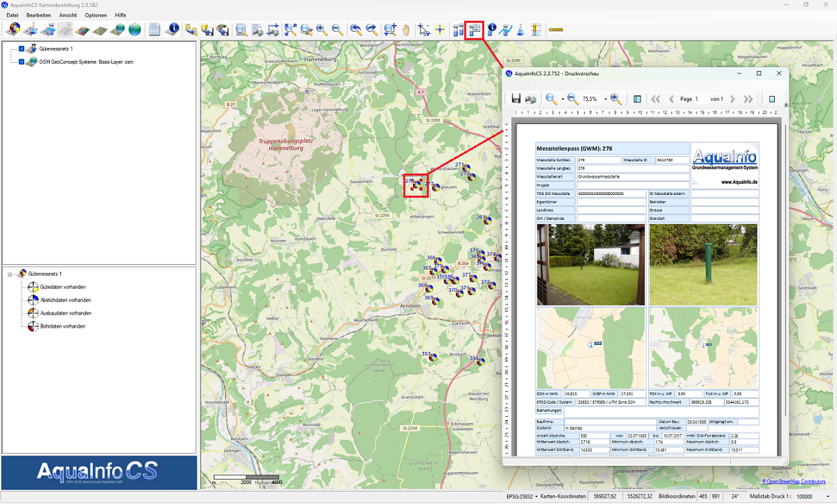Select Gütedaten vorhanden legend entry
The height and width of the screenshot is (504, 837).
pos(63,287)
